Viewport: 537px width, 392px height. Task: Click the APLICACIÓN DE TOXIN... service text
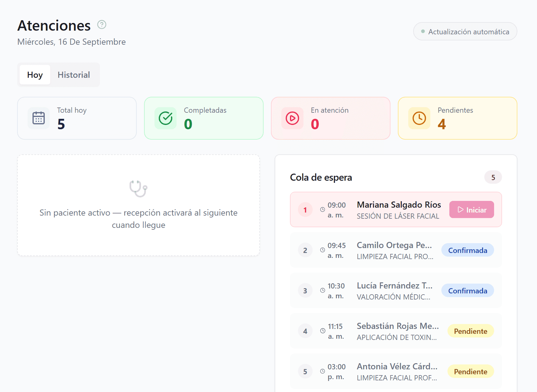pyautogui.click(x=397, y=337)
